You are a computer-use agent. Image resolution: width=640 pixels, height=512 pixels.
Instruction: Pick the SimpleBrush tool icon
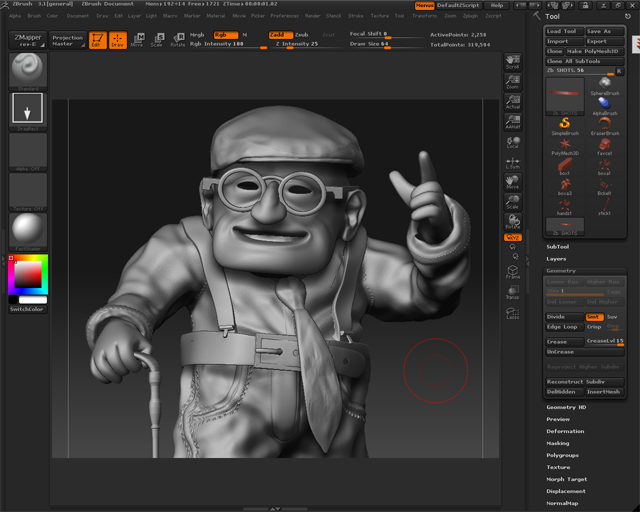coord(565,124)
